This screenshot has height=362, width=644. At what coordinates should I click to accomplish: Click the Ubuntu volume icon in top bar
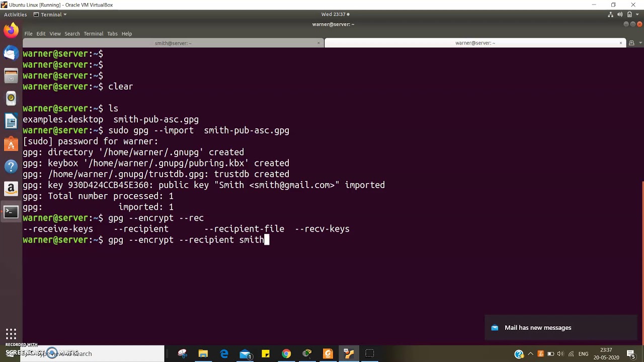[620, 15]
